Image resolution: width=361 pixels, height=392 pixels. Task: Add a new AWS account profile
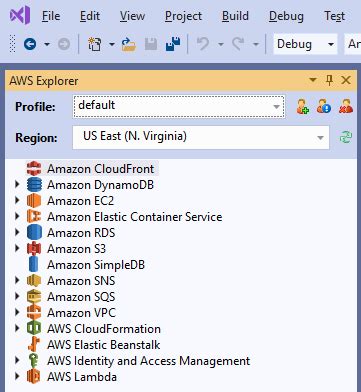pyautogui.click(x=303, y=107)
